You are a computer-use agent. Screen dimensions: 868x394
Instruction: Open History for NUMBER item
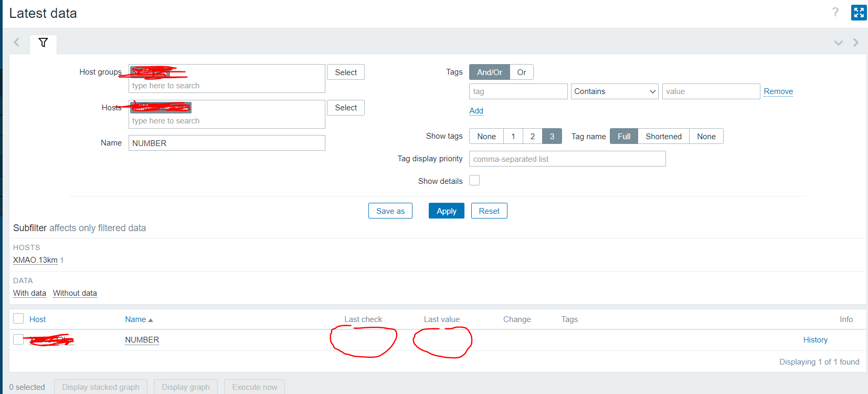click(816, 340)
